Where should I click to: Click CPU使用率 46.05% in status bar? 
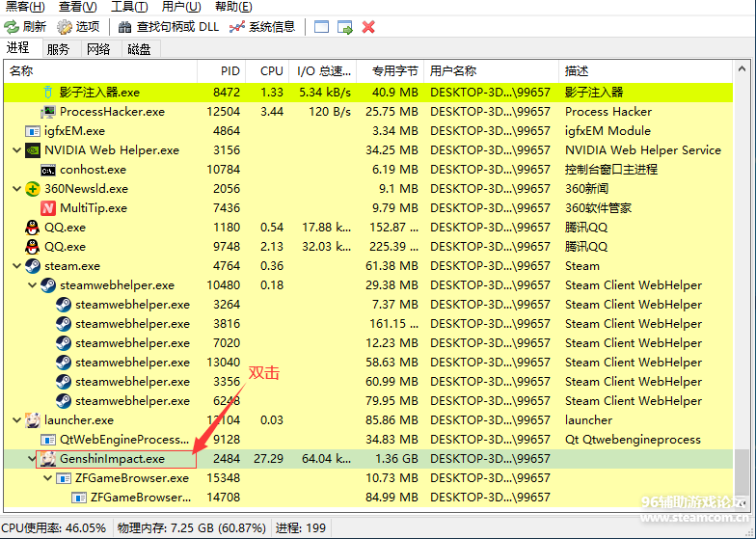pyautogui.click(x=56, y=528)
